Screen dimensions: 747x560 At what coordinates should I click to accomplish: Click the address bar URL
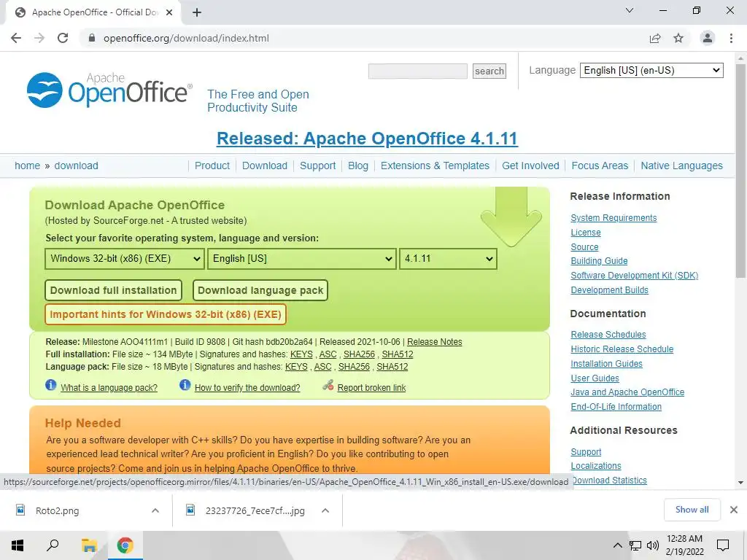click(186, 38)
